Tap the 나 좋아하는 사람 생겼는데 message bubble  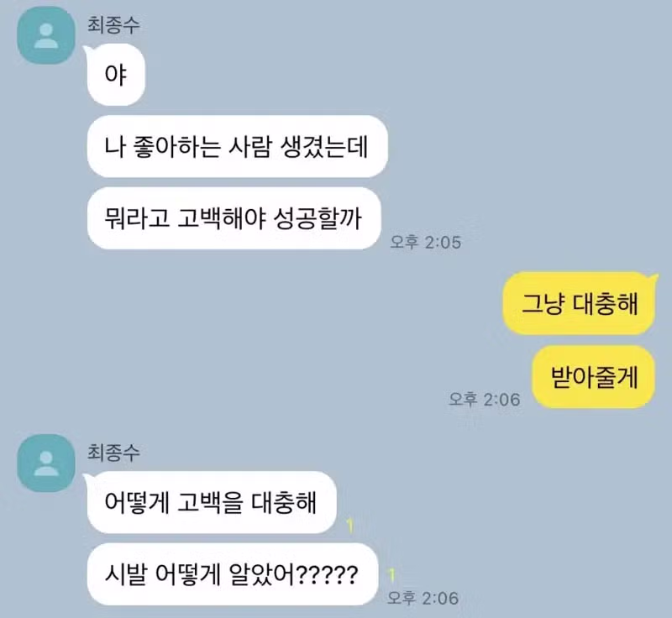click(x=238, y=146)
